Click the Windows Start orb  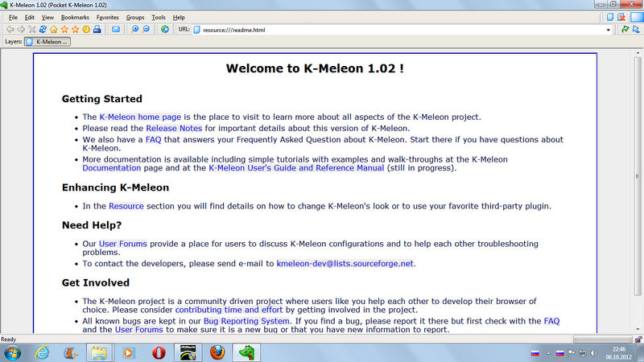[x=12, y=353]
